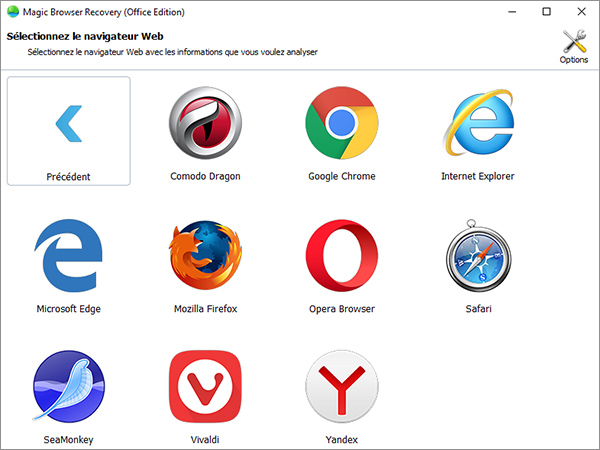
Task: Click the SeaMonkey text label
Action: pyautogui.click(x=68, y=440)
